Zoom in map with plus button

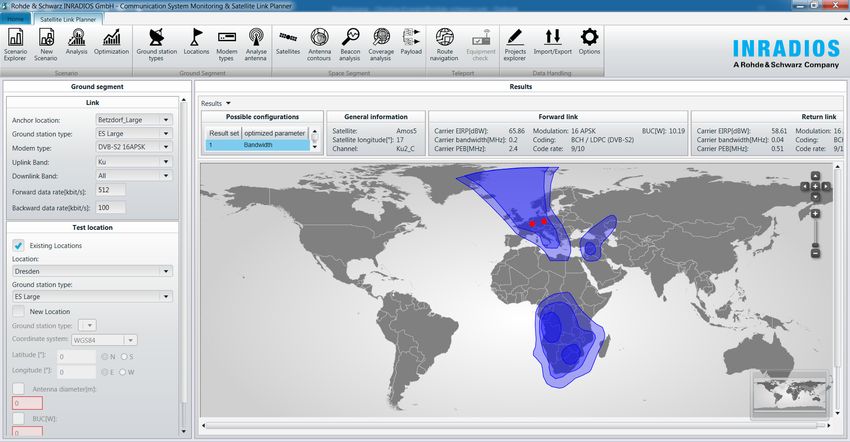815,214
